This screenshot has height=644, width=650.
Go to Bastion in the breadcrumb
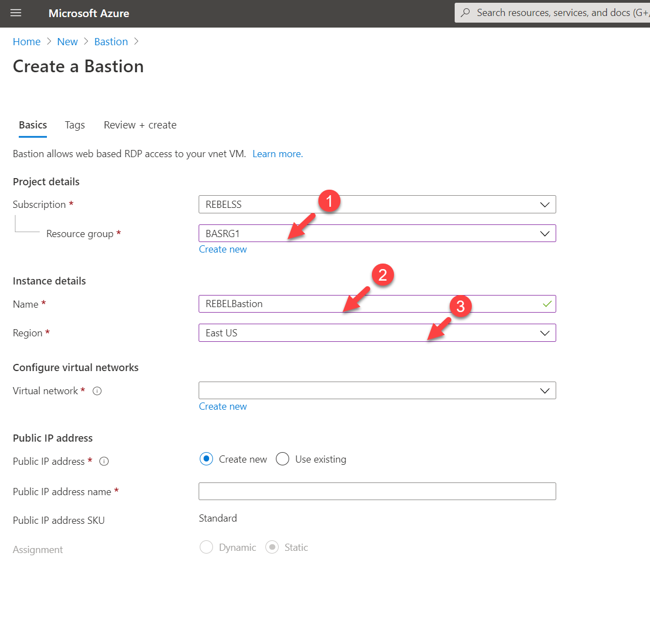(111, 42)
